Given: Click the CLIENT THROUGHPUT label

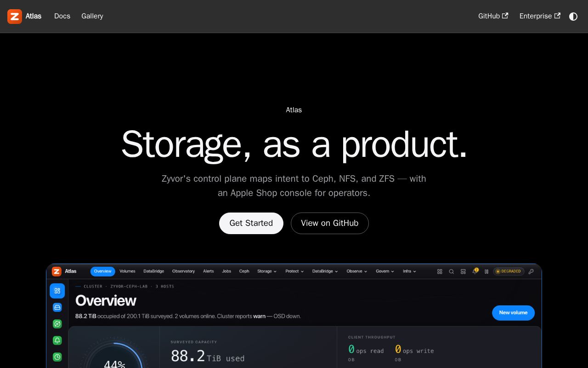Looking at the screenshot, I should pos(372,337).
